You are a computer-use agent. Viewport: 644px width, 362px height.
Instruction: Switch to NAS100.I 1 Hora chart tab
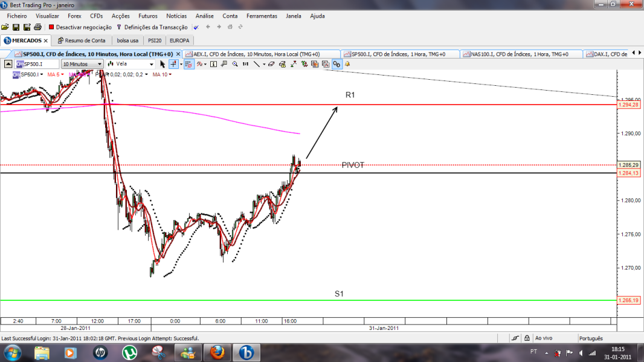pyautogui.click(x=520, y=54)
